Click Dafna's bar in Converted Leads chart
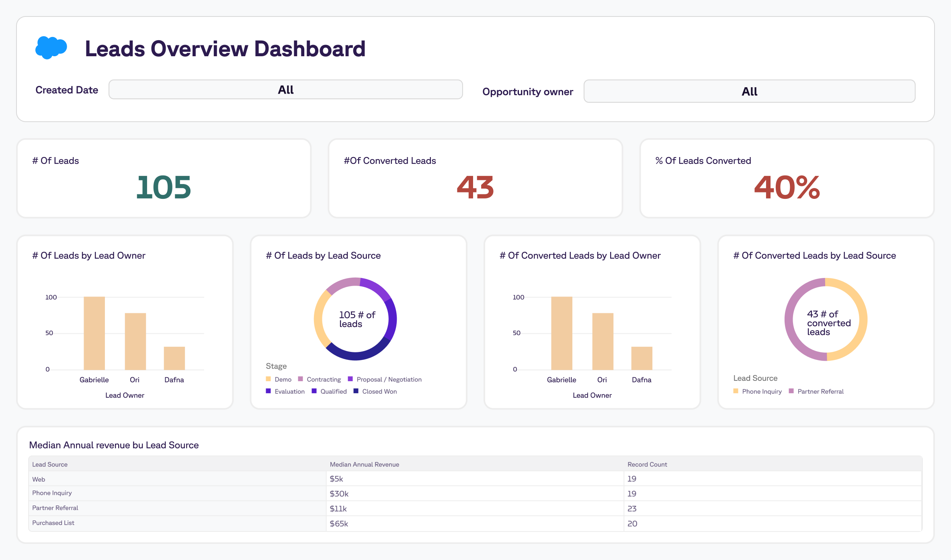The width and height of the screenshot is (951, 560). pos(642,358)
